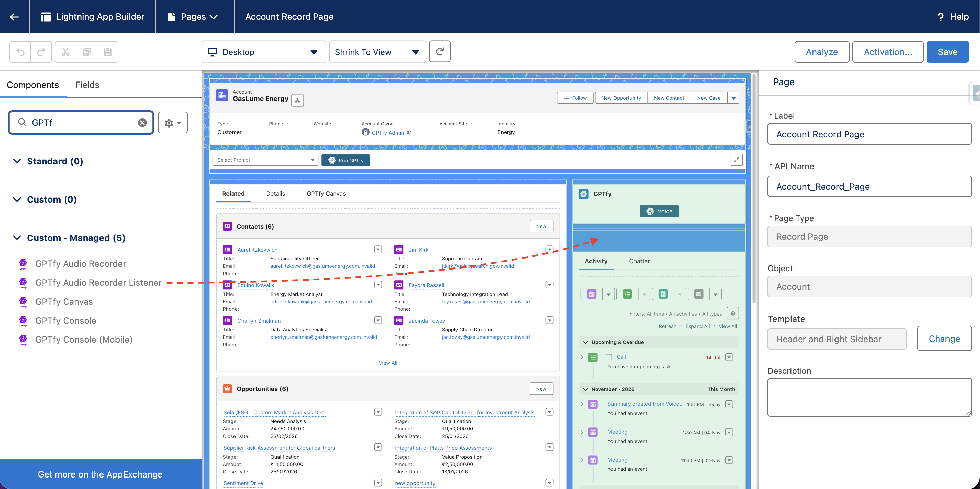Click the refresh canvas icon

pyautogui.click(x=439, y=51)
